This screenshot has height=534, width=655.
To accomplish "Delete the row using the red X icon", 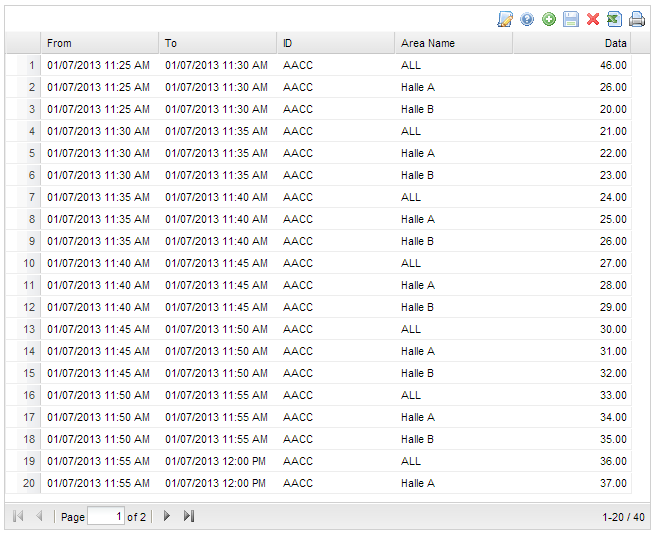I will [x=593, y=19].
